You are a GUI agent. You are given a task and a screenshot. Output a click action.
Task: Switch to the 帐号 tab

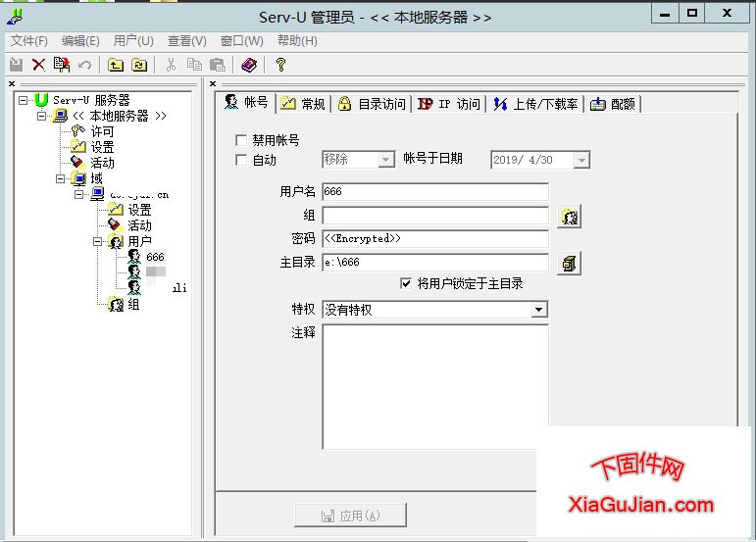point(246,102)
